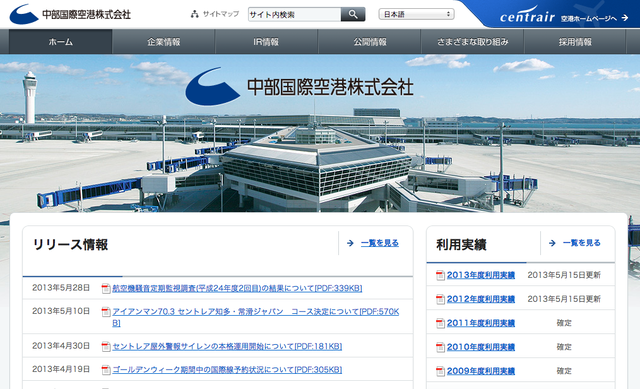The width and height of the screenshot is (640, 389).
Task: Click 確定 in the 2011年度利用実績 row
Action: coord(564,323)
